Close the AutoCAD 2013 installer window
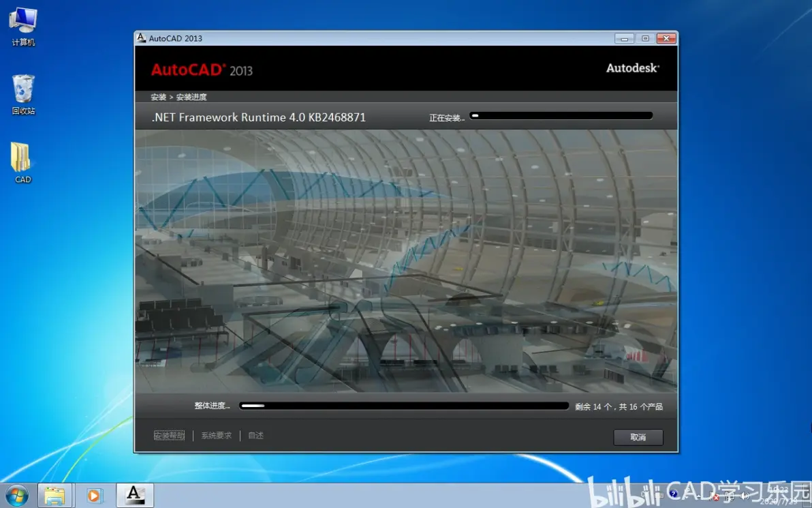Screen dimensions: 812x508 pyautogui.click(x=666, y=38)
